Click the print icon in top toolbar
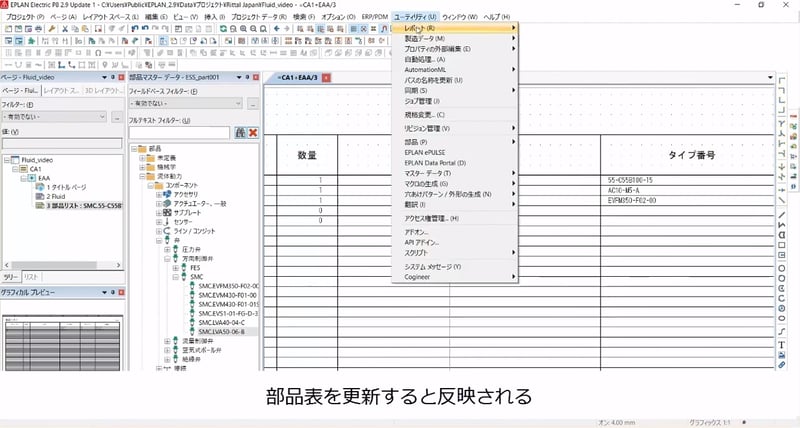The width and height of the screenshot is (800, 428). point(38,29)
